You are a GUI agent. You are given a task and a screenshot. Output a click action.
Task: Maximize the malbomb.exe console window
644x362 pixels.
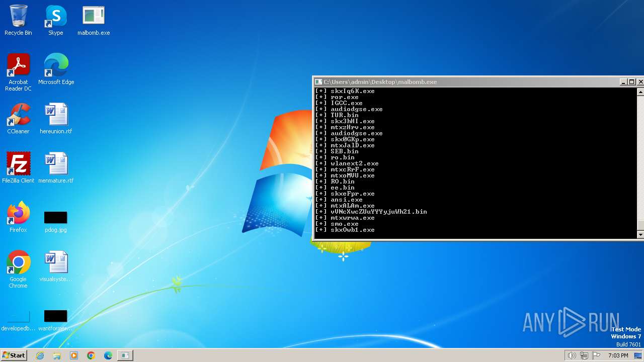point(632,81)
